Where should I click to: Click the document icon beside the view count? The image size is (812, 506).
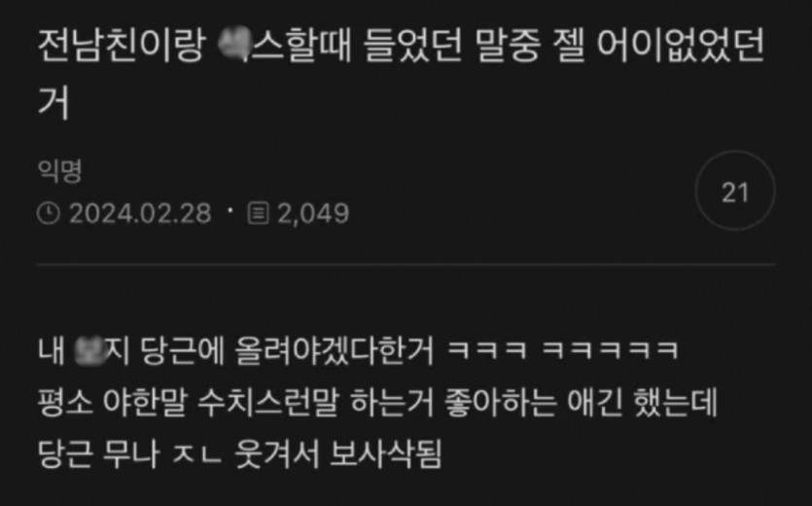(x=258, y=214)
